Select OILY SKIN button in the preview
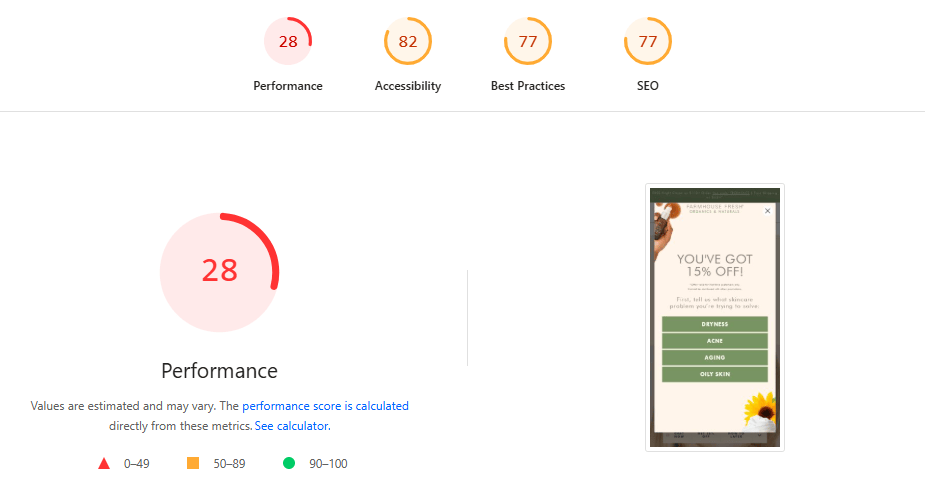The height and width of the screenshot is (482, 925). [714, 374]
